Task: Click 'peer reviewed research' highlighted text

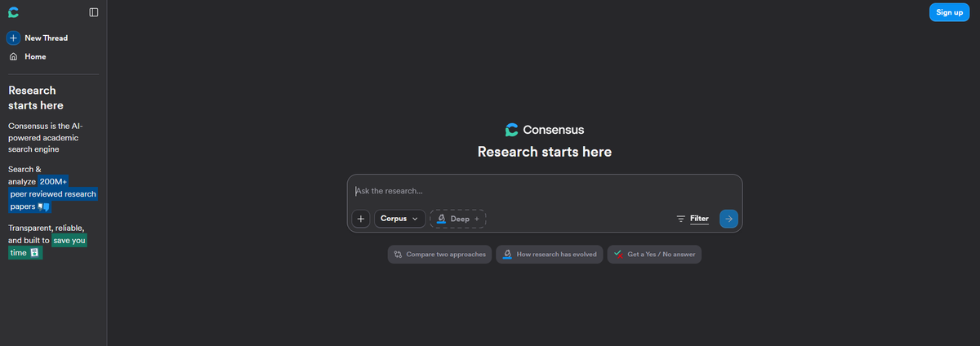Action: pyautogui.click(x=53, y=194)
